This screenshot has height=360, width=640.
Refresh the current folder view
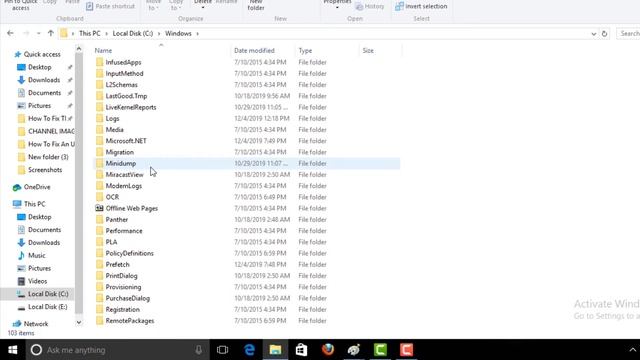point(604,34)
